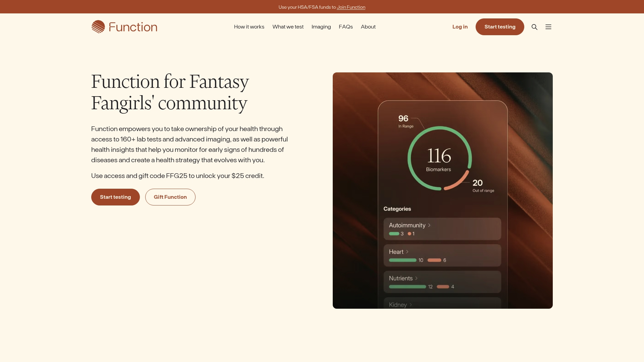644x362 pixels.
Task: Click the Log in link
Action: tap(460, 27)
